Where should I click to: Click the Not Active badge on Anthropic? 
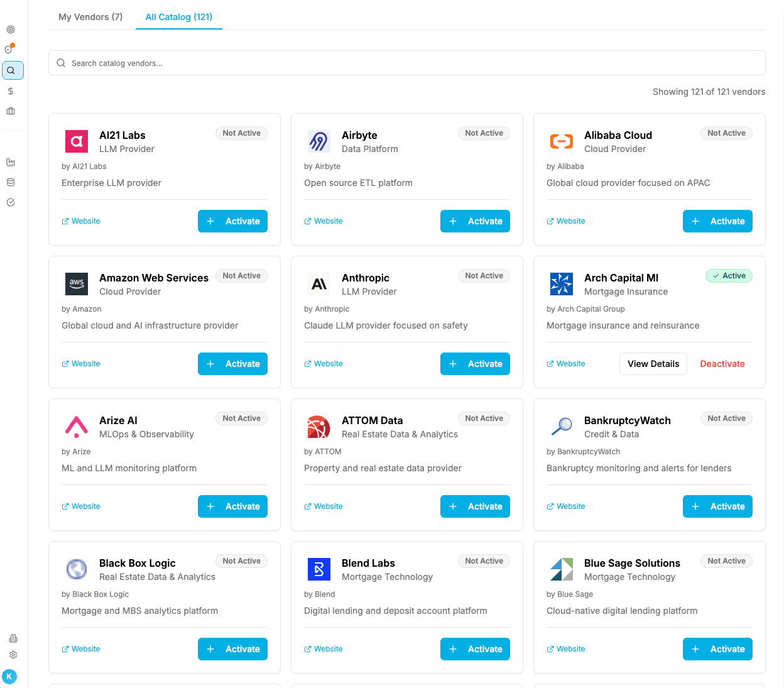tap(484, 276)
